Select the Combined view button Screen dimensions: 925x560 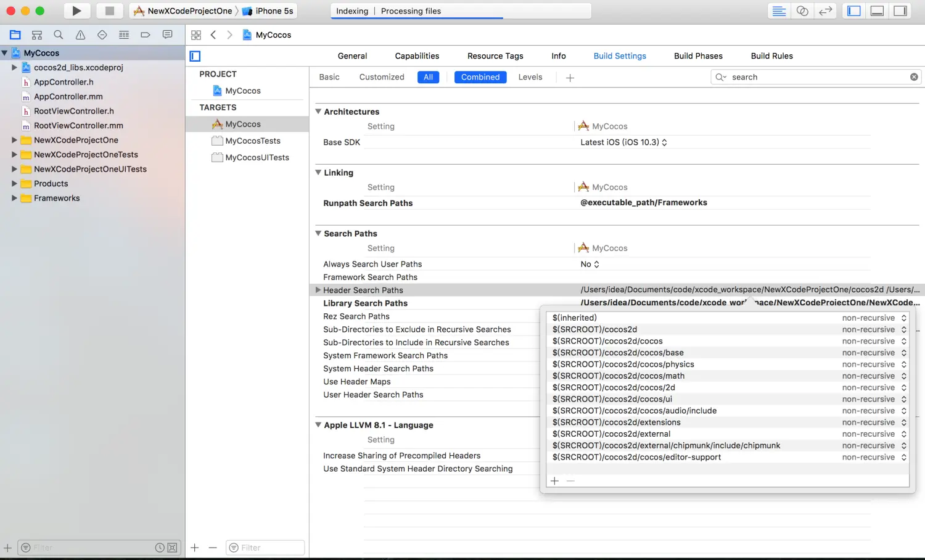pyautogui.click(x=480, y=77)
